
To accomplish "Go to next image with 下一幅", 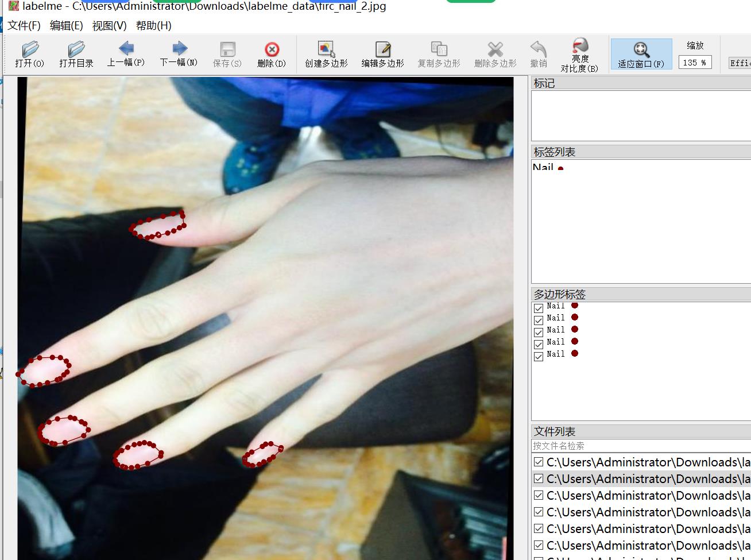I will 179,55.
